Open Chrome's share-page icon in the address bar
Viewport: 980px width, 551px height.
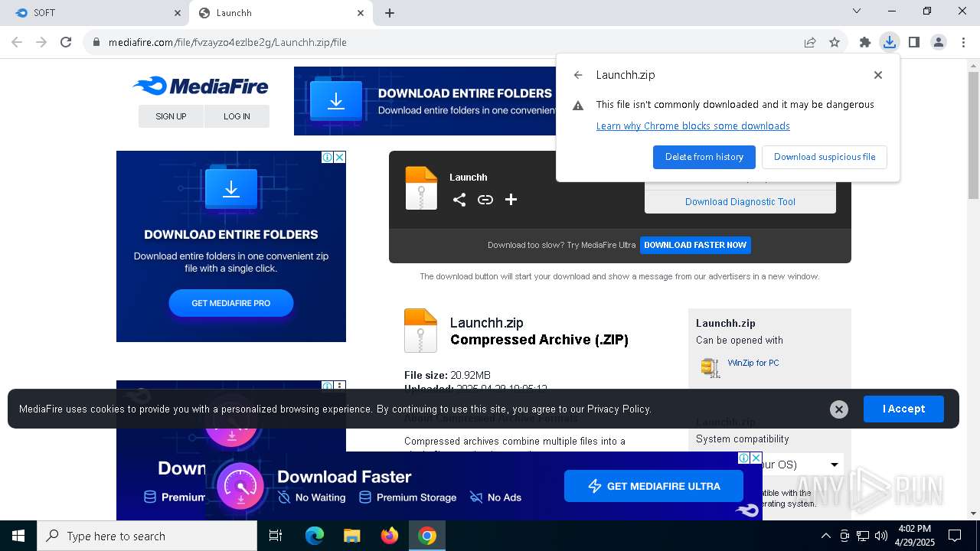(810, 42)
